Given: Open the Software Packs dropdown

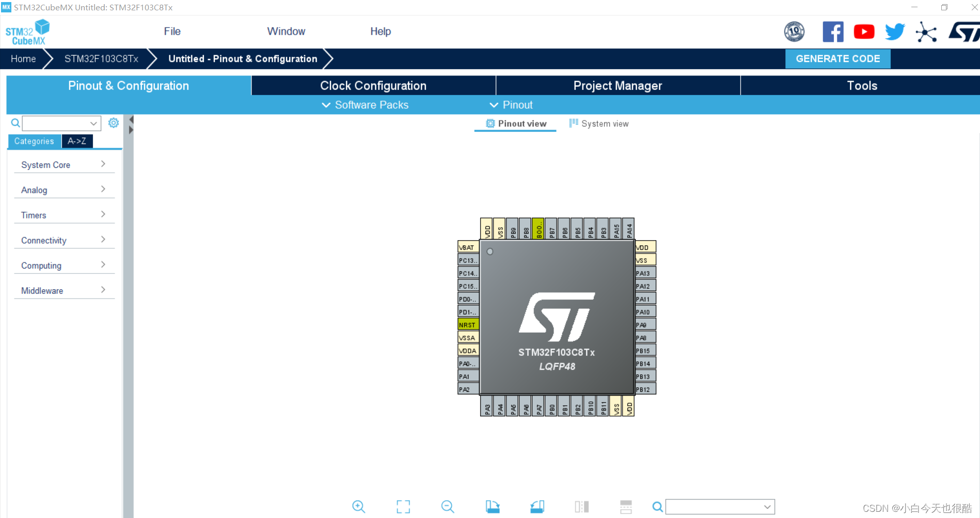Looking at the screenshot, I should pos(364,105).
